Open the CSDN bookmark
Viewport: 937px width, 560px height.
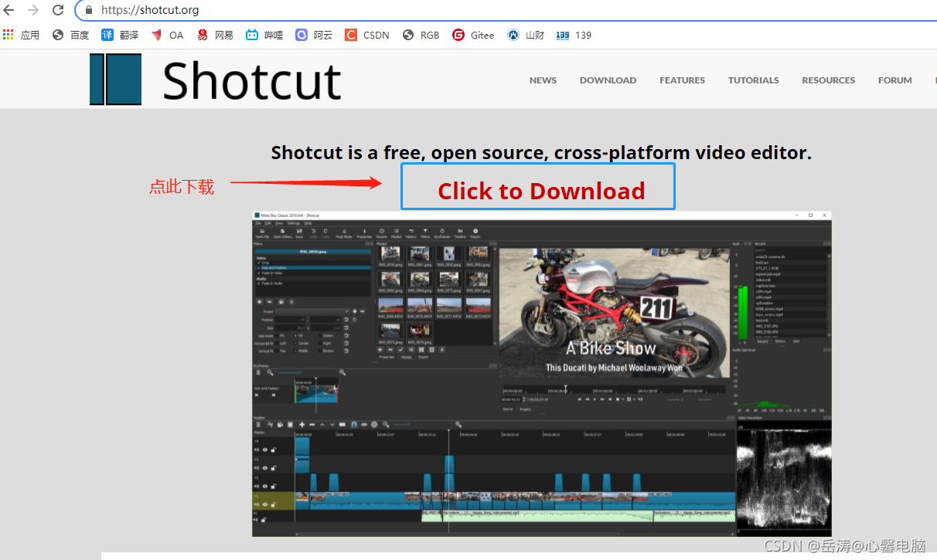click(367, 35)
